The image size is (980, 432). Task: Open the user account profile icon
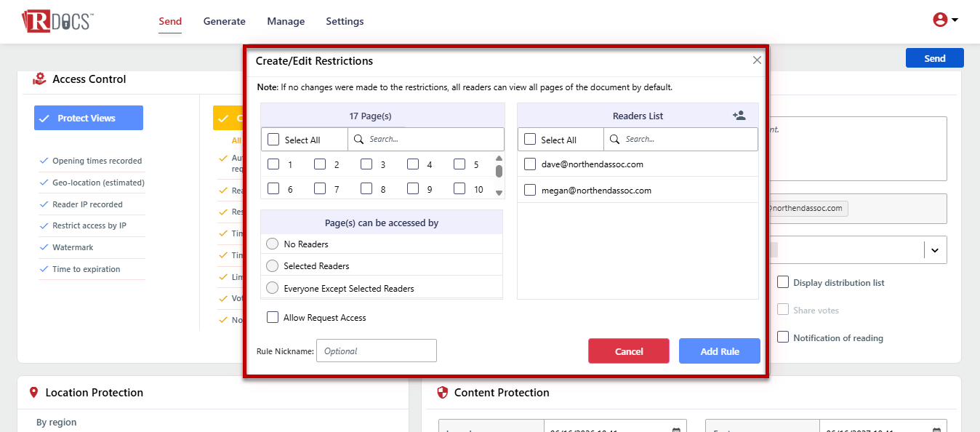click(x=940, y=20)
